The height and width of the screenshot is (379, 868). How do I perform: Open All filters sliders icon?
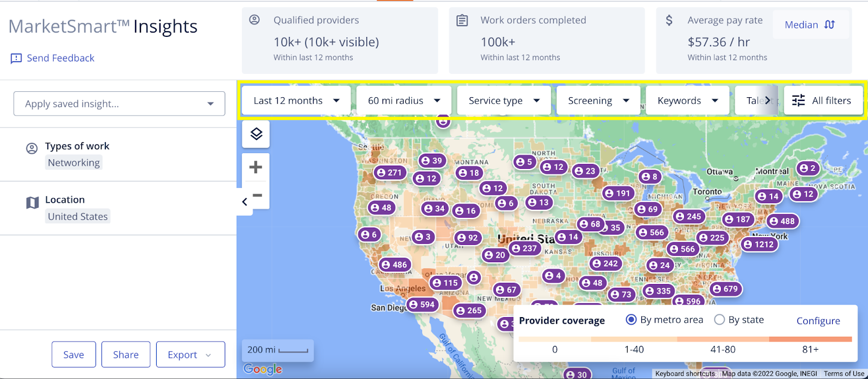coord(799,100)
